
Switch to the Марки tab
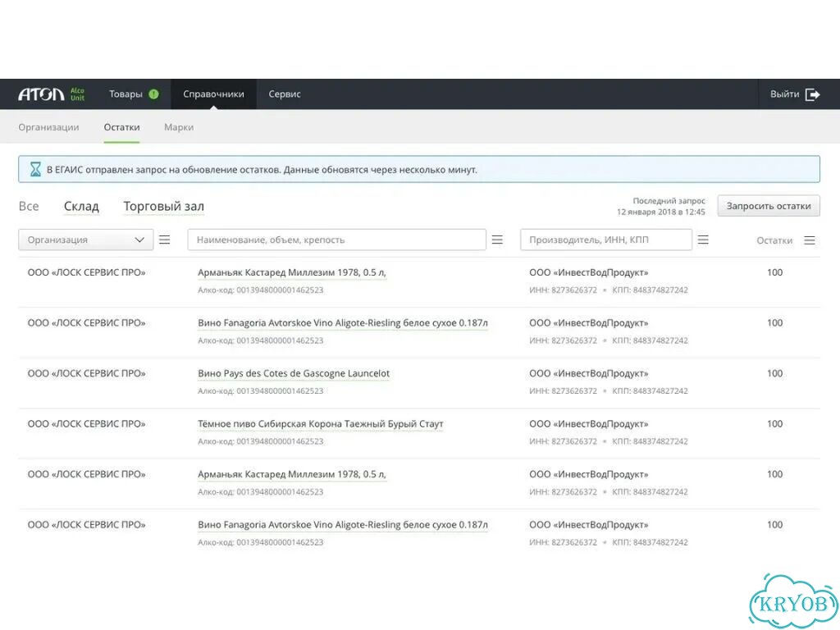179,127
